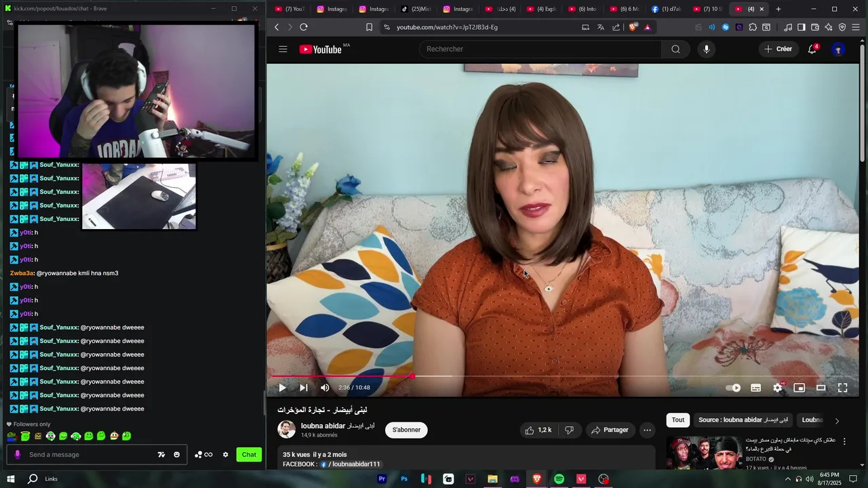This screenshot has height=488, width=868.
Task: Open options menu for the BOTATO video
Action: click(844, 441)
